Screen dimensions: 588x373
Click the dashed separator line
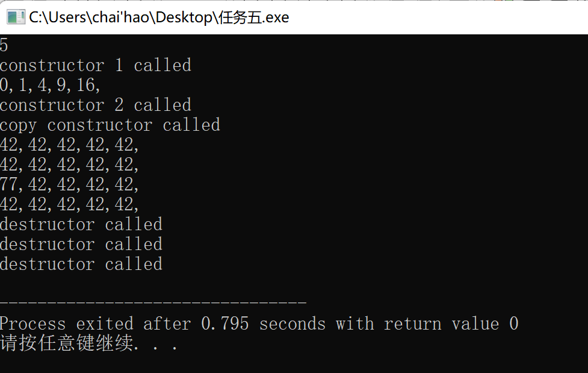tap(153, 302)
